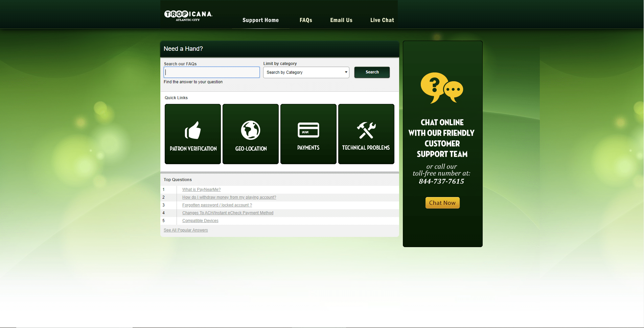Image resolution: width=644 pixels, height=328 pixels.
Task: Open 'What is PayNearMe?' question
Action: click(201, 190)
